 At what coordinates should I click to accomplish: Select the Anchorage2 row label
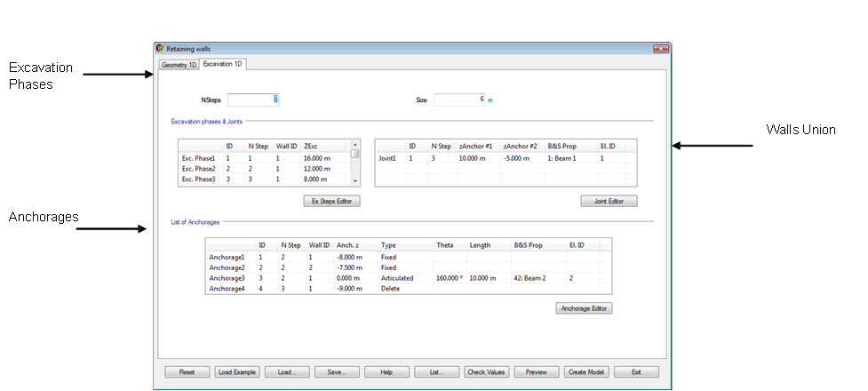[227, 268]
